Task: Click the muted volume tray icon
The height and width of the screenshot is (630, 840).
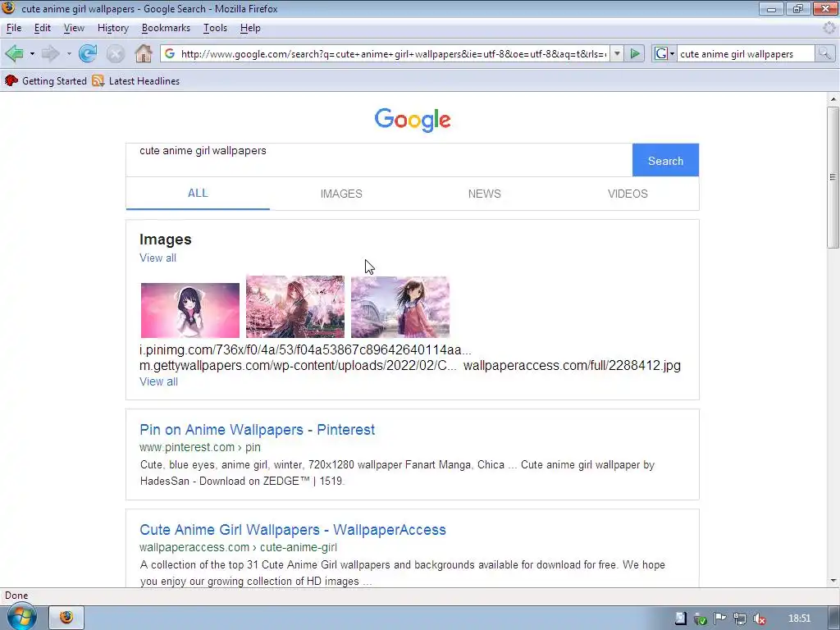Action: 759,619
